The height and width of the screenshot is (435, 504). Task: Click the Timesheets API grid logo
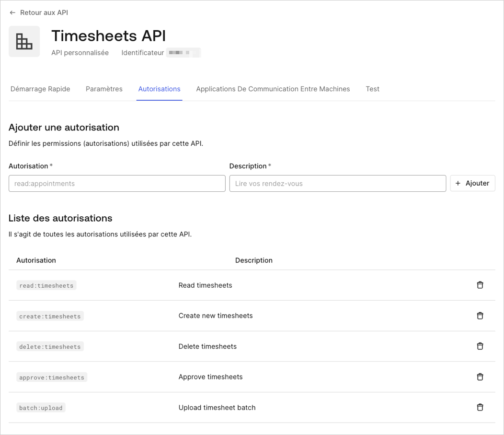[x=24, y=42]
